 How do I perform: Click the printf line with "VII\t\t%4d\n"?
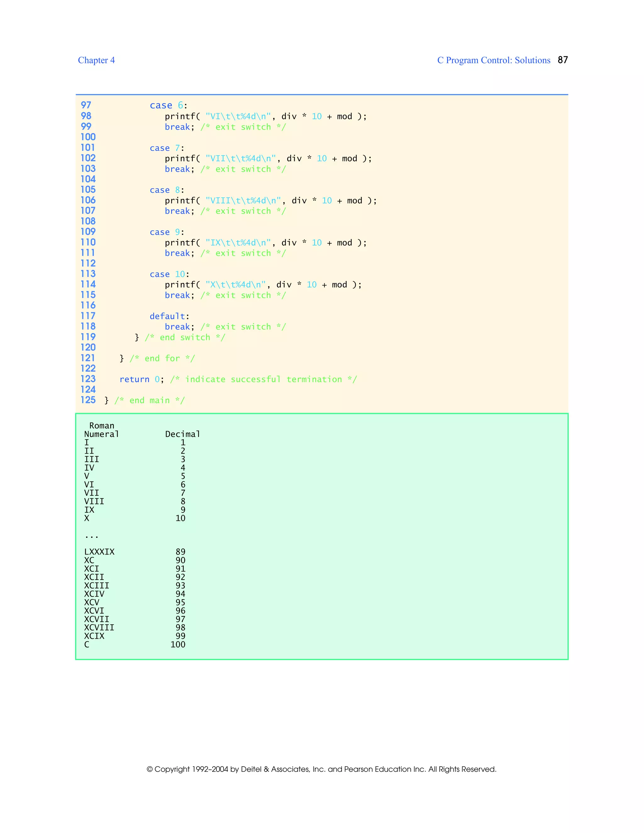[x=268, y=159]
